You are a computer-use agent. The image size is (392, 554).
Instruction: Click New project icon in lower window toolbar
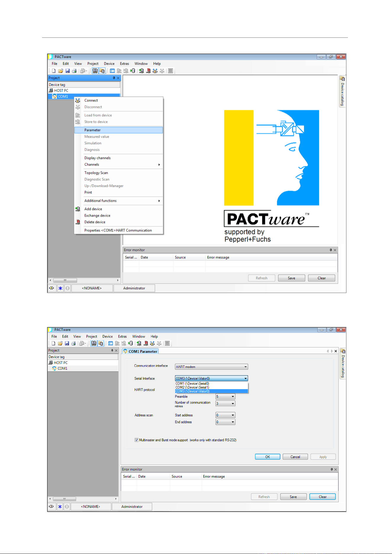[x=53, y=344]
